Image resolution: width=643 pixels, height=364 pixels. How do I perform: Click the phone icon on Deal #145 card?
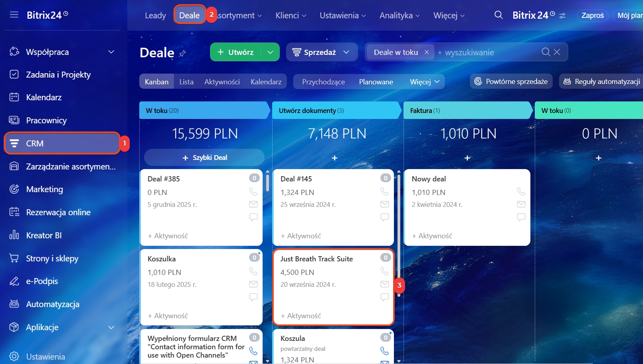(x=384, y=191)
